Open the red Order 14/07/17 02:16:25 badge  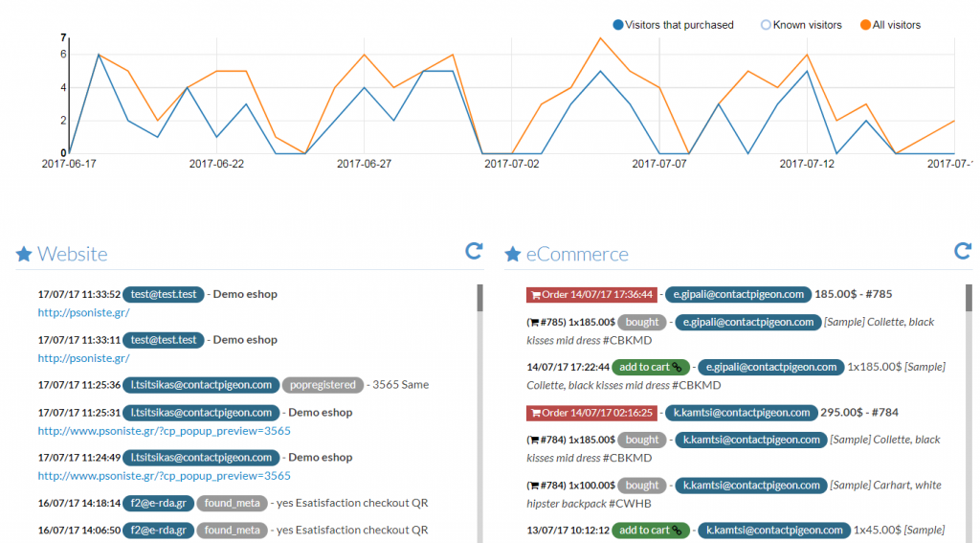[591, 412]
